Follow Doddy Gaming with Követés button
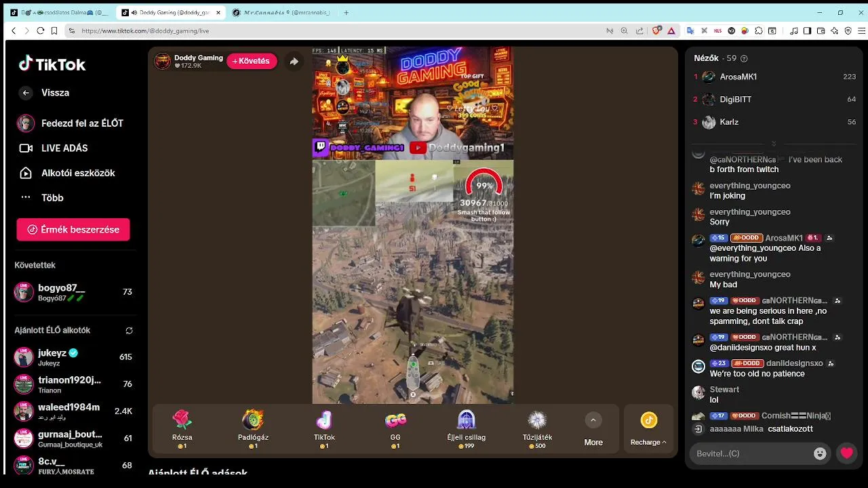 click(252, 61)
